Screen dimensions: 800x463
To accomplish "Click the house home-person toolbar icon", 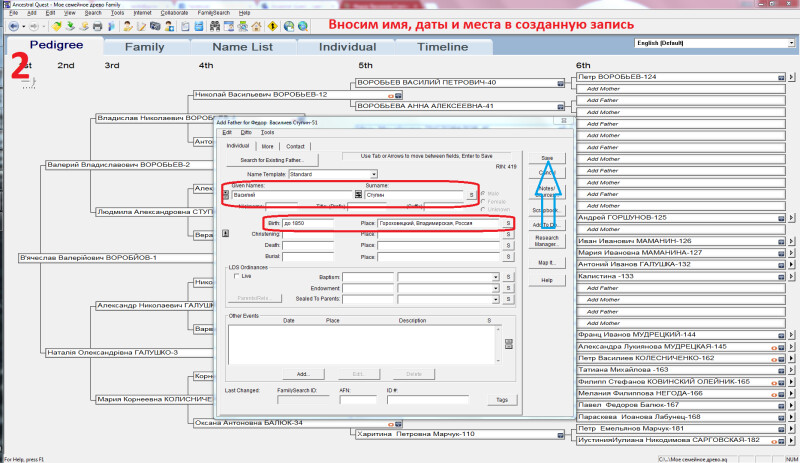I will [257, 27].
